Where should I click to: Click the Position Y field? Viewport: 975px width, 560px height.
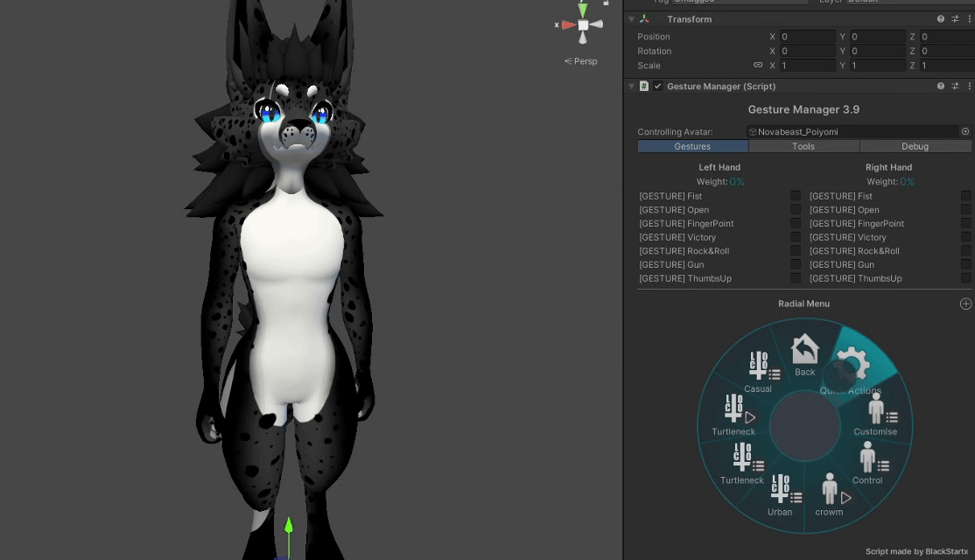(x=877, y=37)
